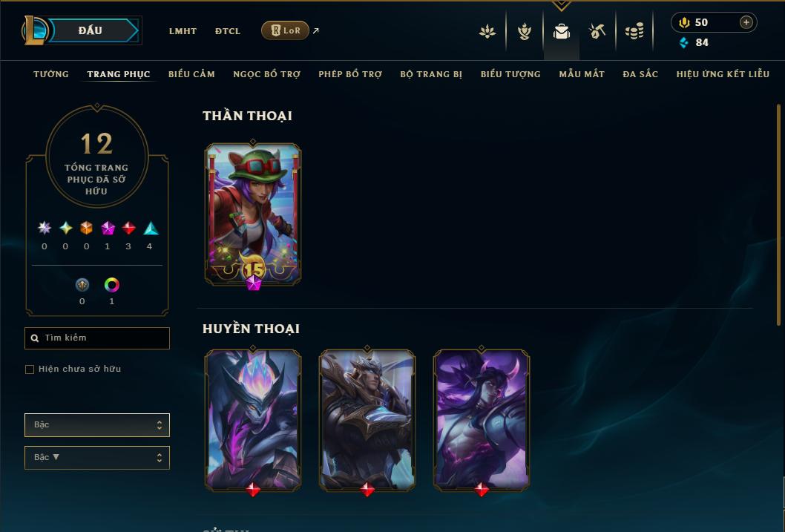Open the Store coins icon
The height and width of the screenshot is (532, 785).
[x=634, y=31]
